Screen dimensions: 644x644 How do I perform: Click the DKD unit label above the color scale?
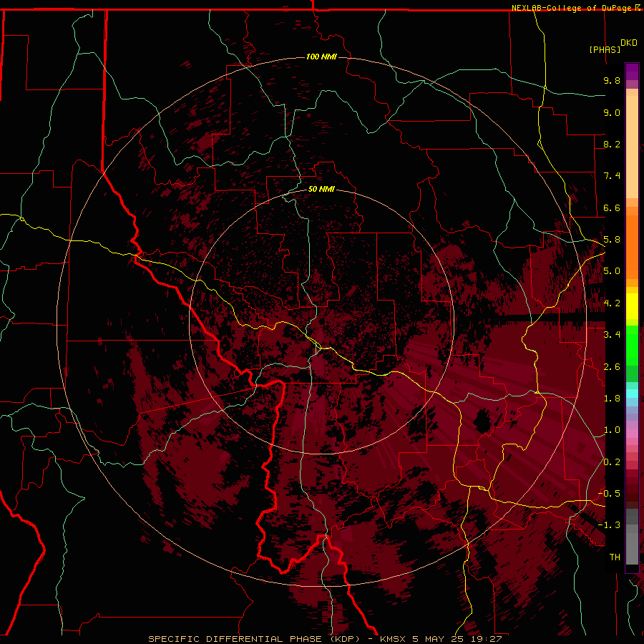[x=629, y=43]
